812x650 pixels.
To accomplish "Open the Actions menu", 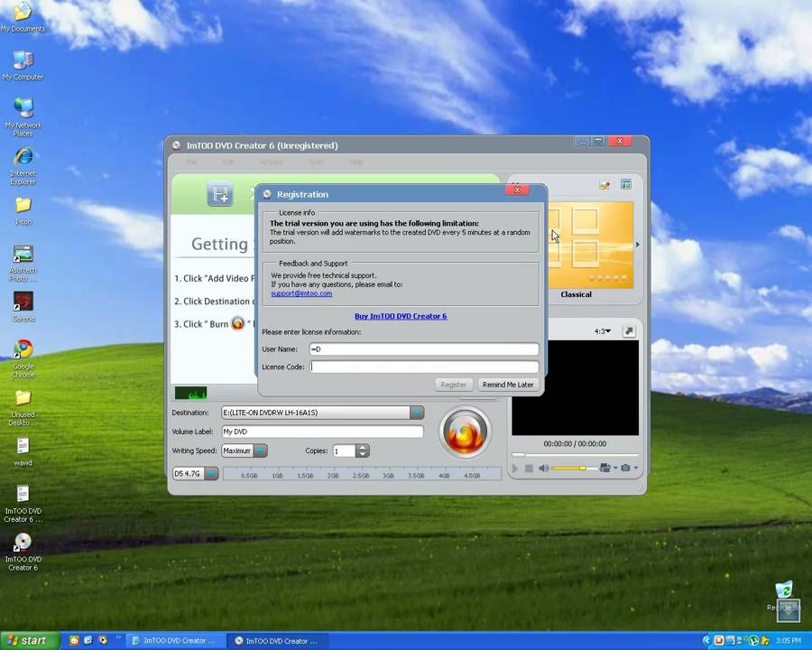I will 271,162.
